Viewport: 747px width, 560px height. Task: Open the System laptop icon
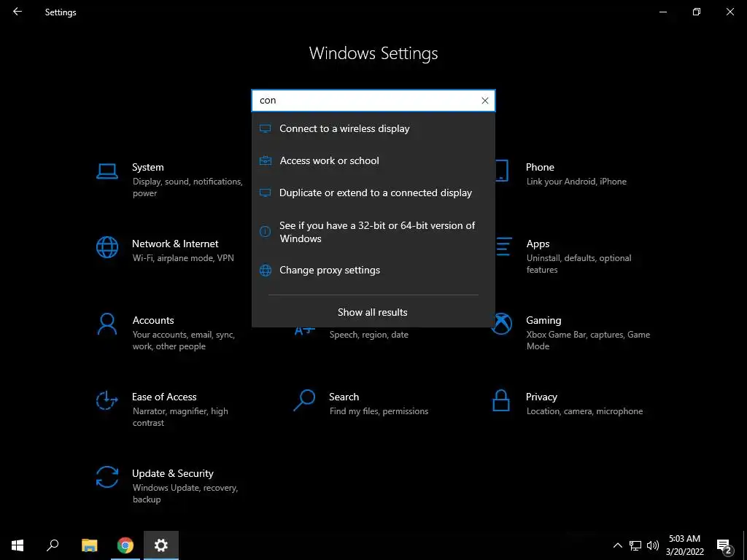[107, 171]
